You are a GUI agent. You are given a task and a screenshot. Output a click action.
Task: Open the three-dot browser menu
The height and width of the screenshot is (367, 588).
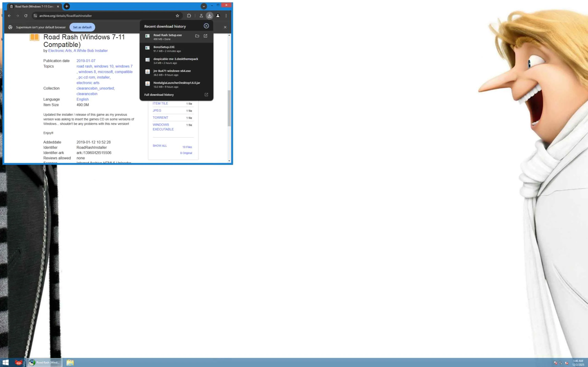(x=226, y=16)
